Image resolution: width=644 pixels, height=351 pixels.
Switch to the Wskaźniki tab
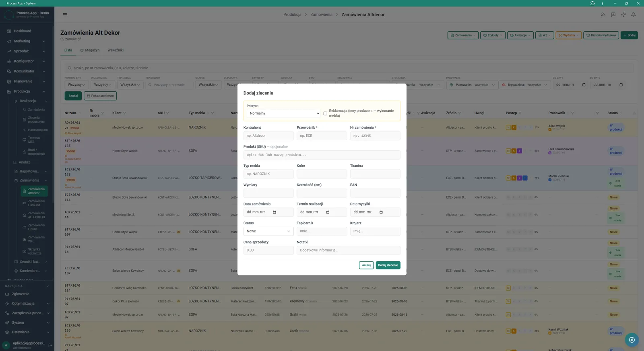click(x=115, y=50)
